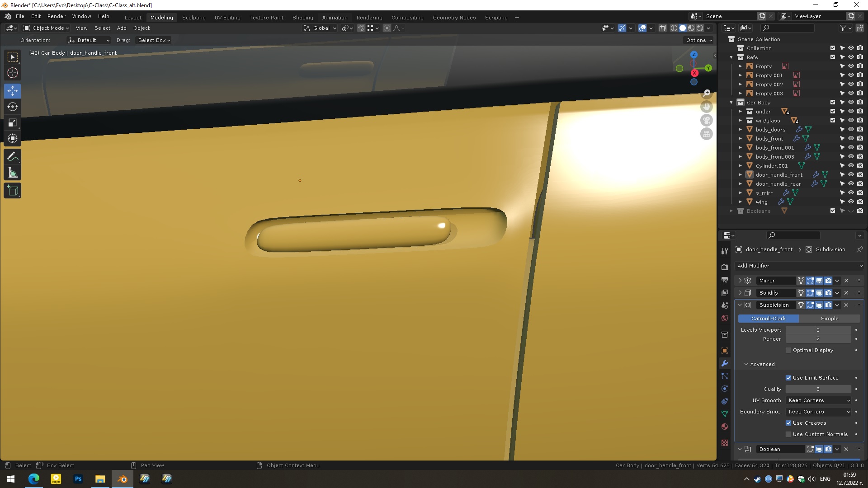Open the UV Smooth Keep Corners dropdown
Screen dimensions: 868x488
(x=819, y=400)
